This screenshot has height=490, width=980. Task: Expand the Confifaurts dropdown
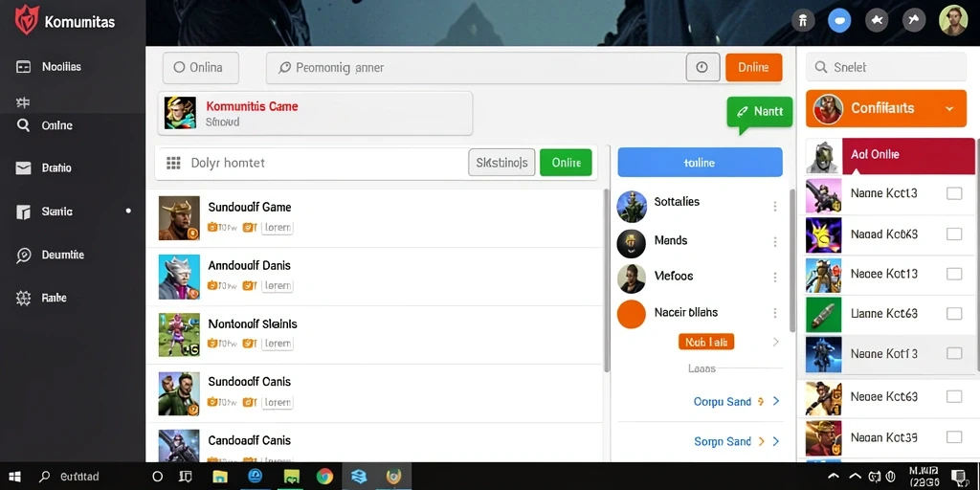pyautogui.click(x=886, y=109)
